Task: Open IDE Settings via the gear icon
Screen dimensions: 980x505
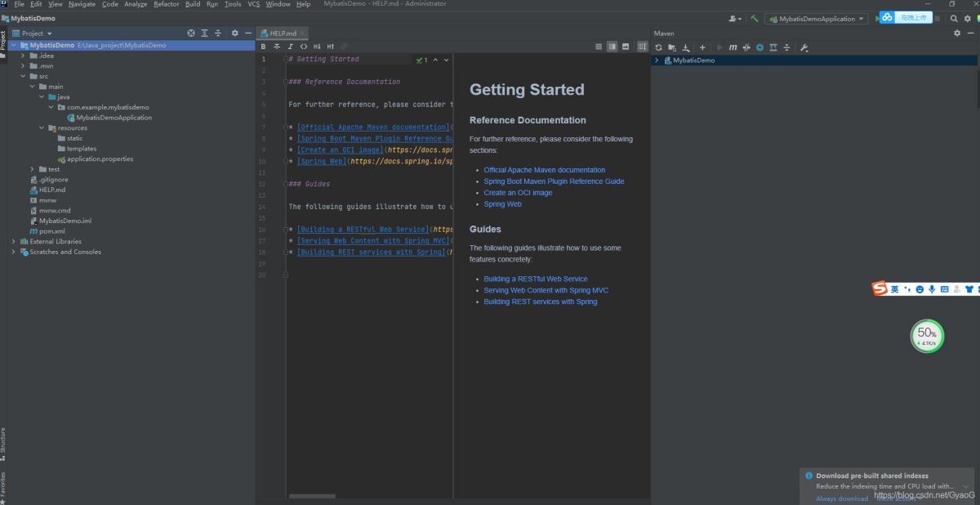Action: click(x=966, y=17)
